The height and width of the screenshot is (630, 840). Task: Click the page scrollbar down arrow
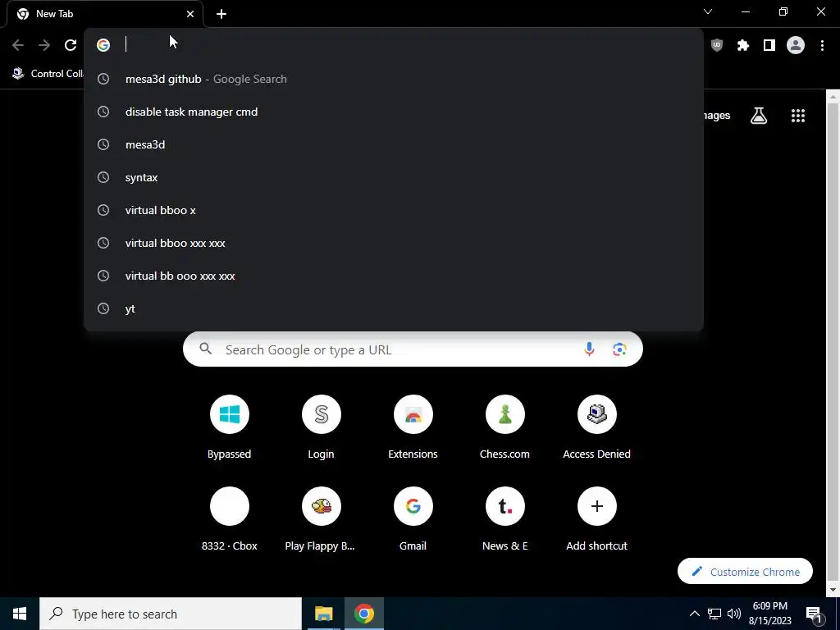pos(833,591)
